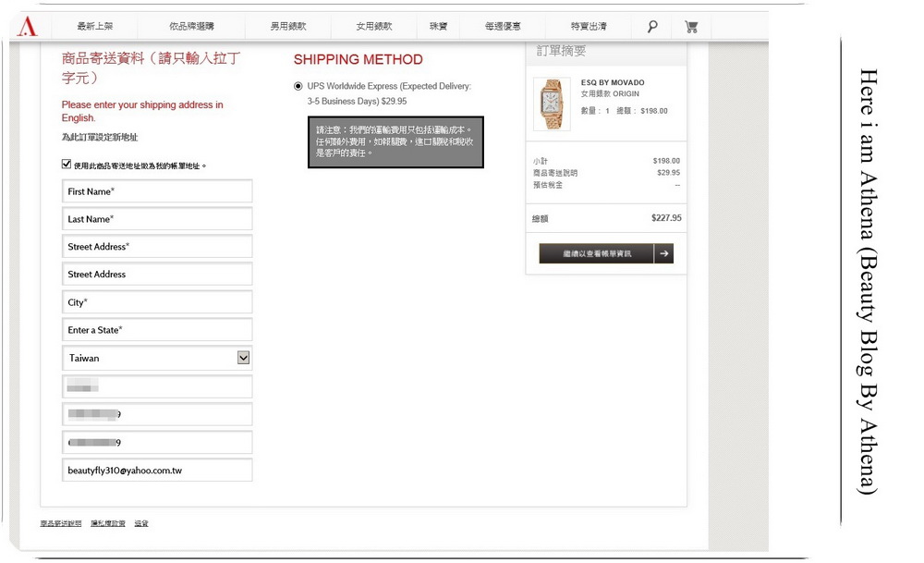The image size is (924, 563).
Task: Click the email address input field
Action: click(x=157, y=470)
